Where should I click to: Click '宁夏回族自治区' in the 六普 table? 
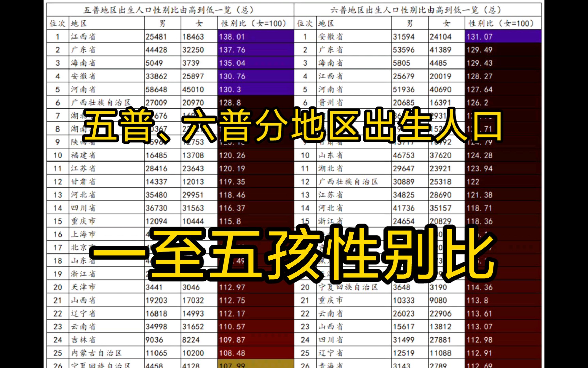tap(348, 287)
